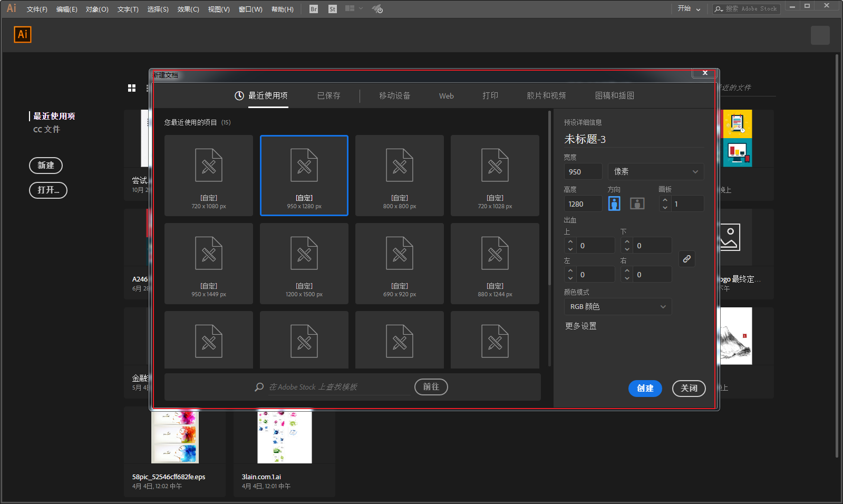Click the 前往 button

pyautogui.click(x=431, y=387)
